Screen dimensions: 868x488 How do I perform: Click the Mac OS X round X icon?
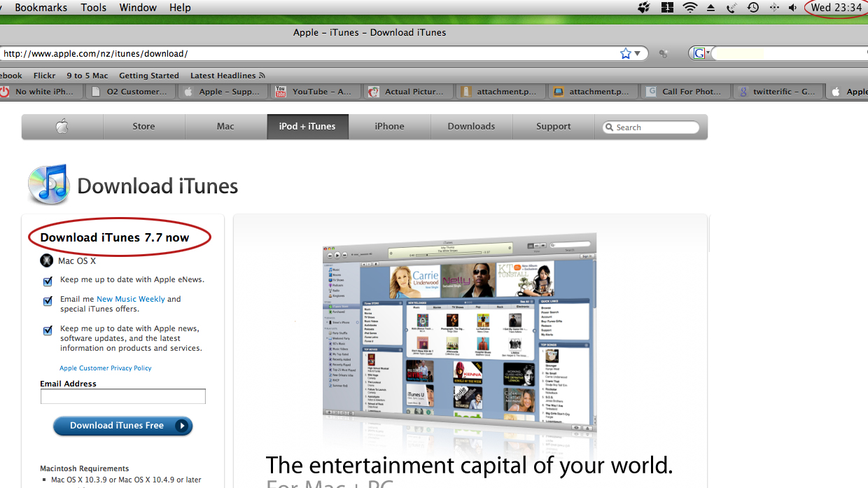(x=46, y=261)
